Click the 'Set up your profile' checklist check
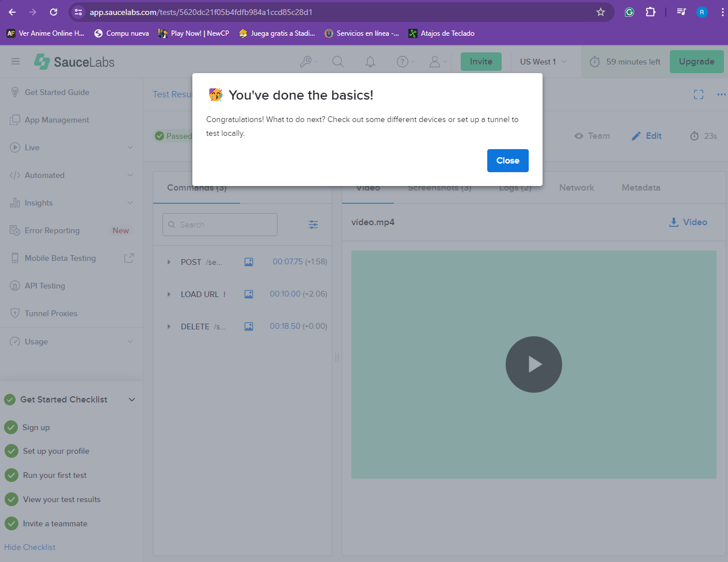This screenshot has width=728, height=562. [11, 451]
